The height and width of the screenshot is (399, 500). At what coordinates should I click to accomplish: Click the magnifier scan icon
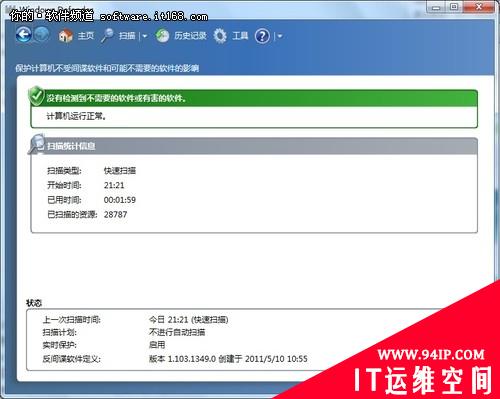pos(107,35)
